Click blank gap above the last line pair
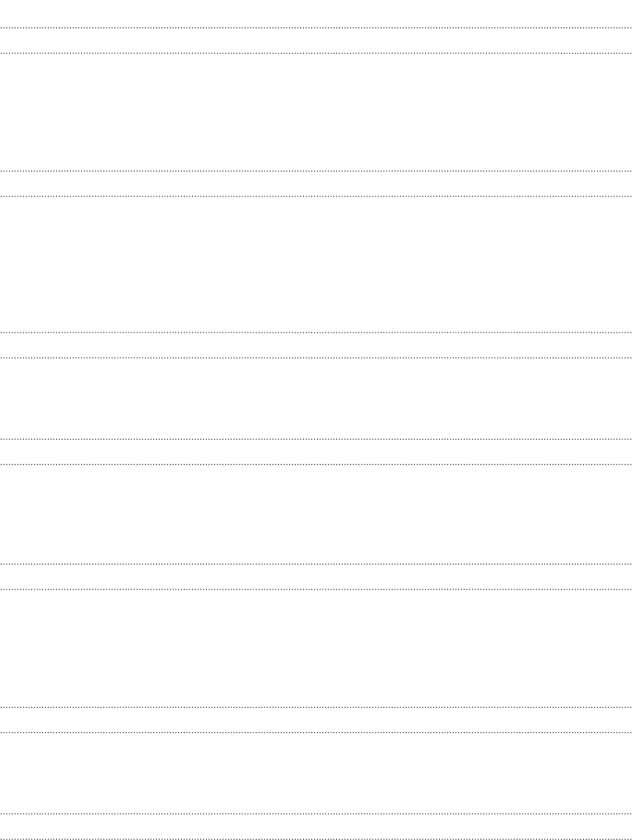This screenshot has height=840, width=632. point(316,773)
